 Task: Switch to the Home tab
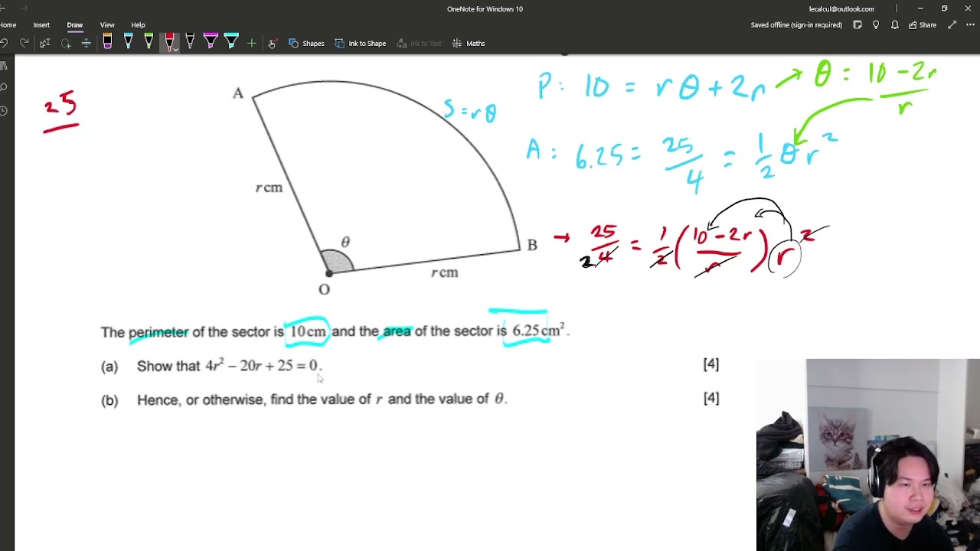[x=8, y=25]
